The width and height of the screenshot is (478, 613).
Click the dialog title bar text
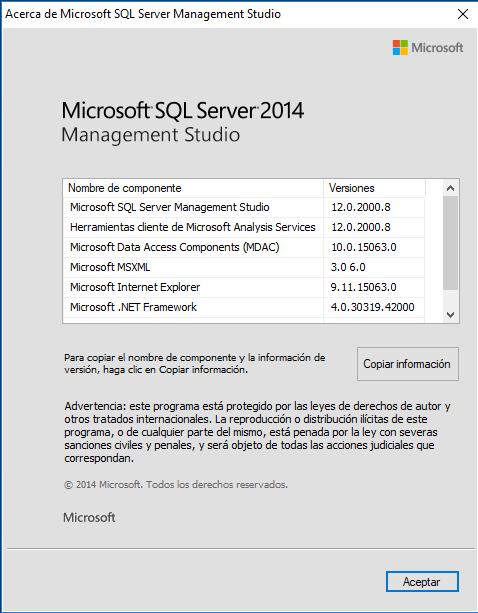[x=143, y=14]
